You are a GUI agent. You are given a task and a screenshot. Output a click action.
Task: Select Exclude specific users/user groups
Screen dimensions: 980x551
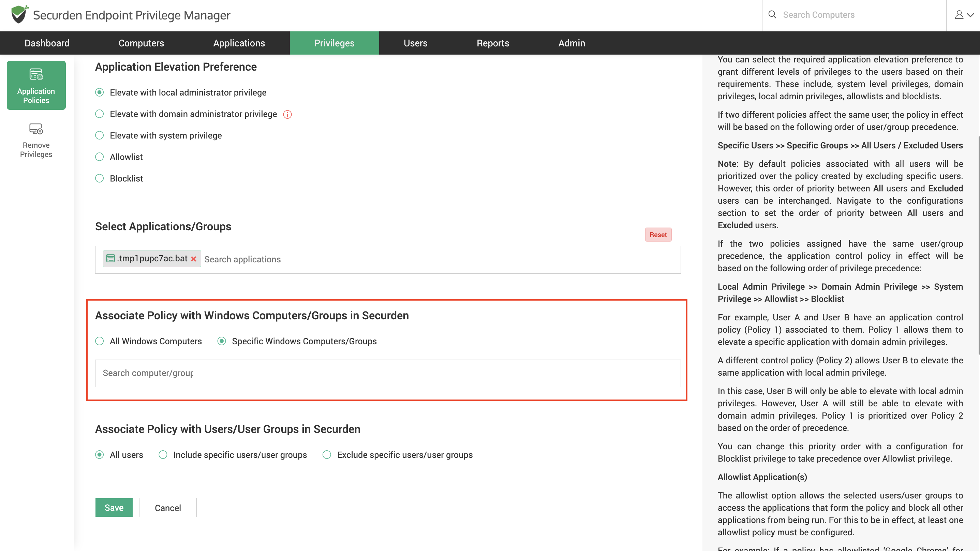(x=327, y=454)
